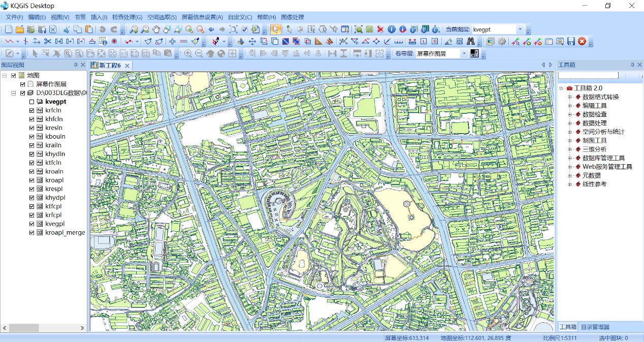This screenshot has height=342, width=644.
Task: Switch to the 目录管理器 tab
Action: click(x=595, y=327)
